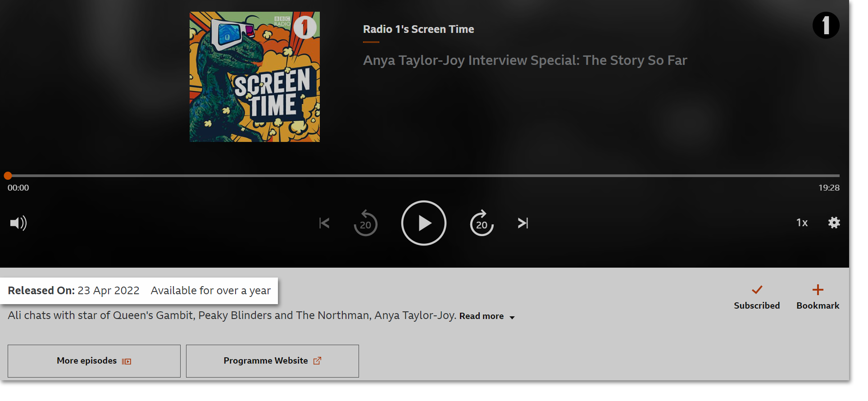This screenshot has width=868, height=401.
Task: Jump to the next track
Action: (523, 223)
